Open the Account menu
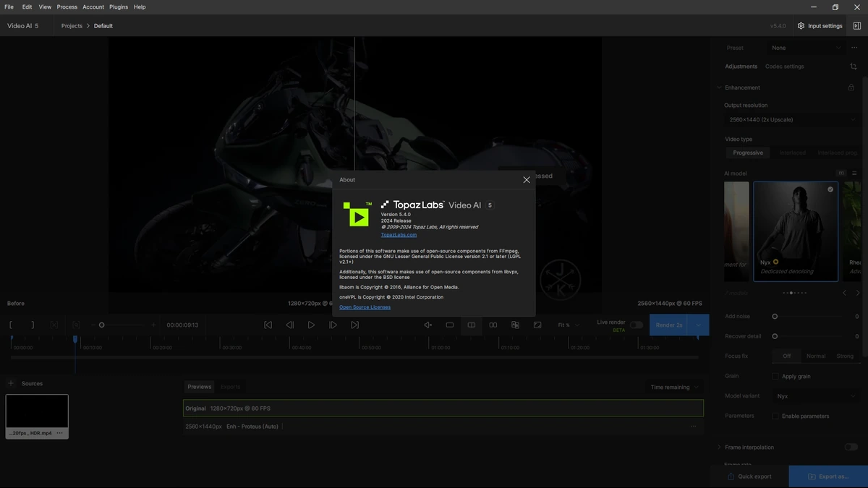This screenshot has width=868, height=488. (93, 7)
